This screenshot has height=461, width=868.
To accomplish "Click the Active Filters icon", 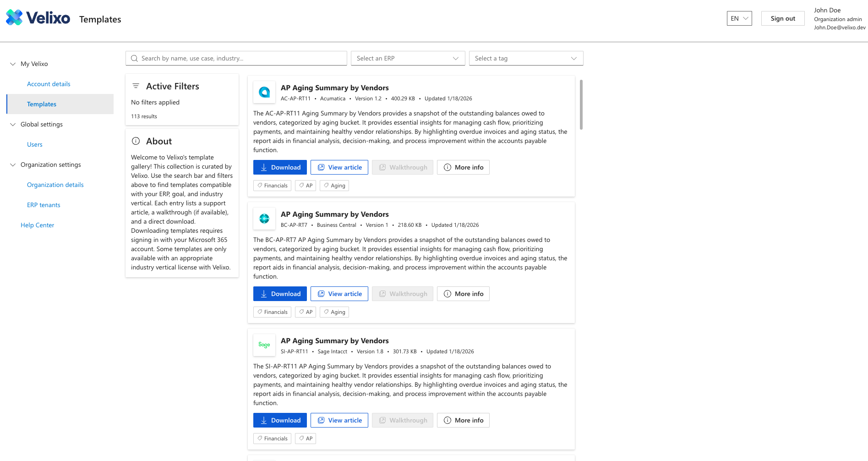I will pos(136,86).
